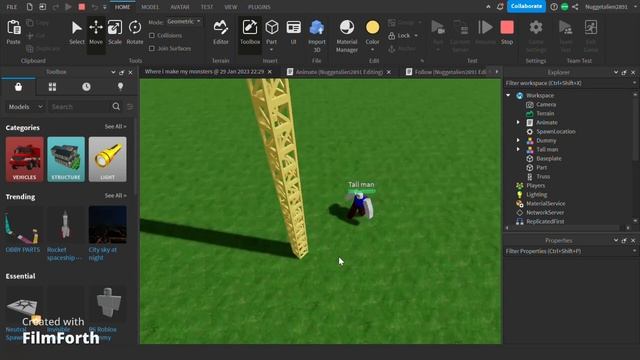This screenshot has height=360, width=640.
Task: Open the Mode Geometric dropdown
Action: pos(184,22)
